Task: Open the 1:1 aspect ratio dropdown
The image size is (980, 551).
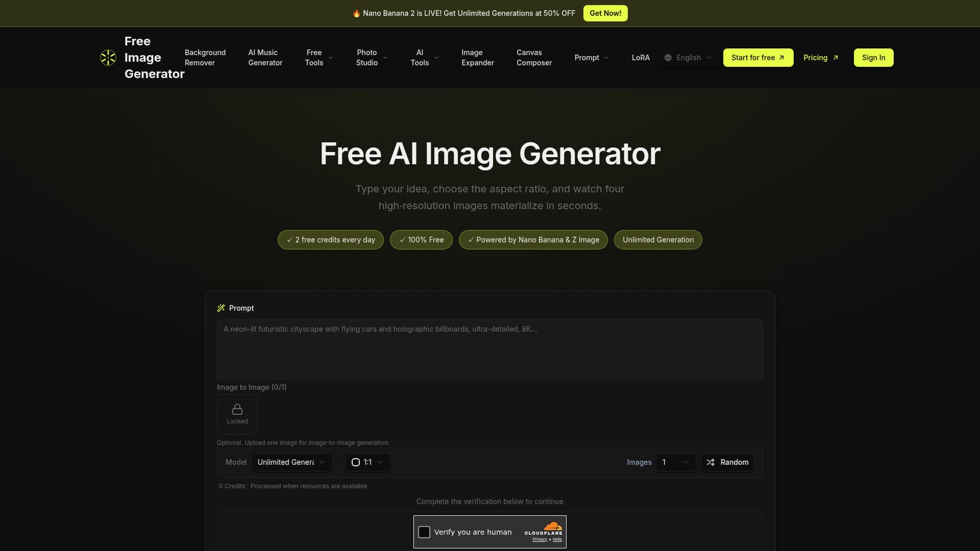Action: [x=367, y=462]
